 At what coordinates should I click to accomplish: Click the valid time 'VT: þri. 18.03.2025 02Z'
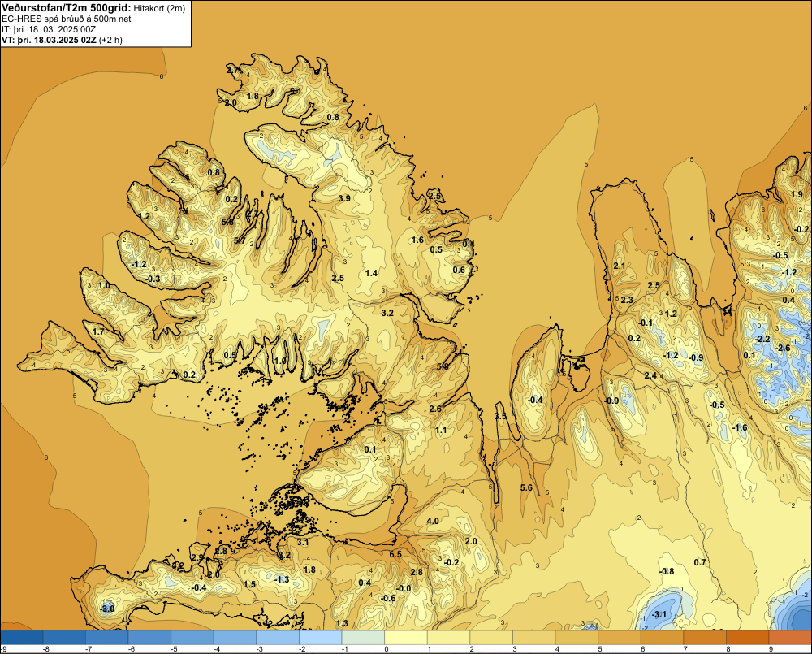tap(49, 40)
